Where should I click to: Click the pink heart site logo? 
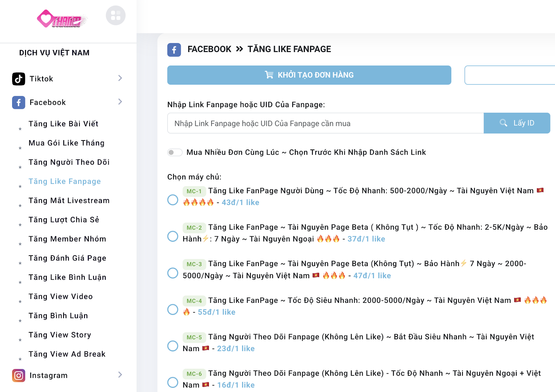[x=62, y=19]
